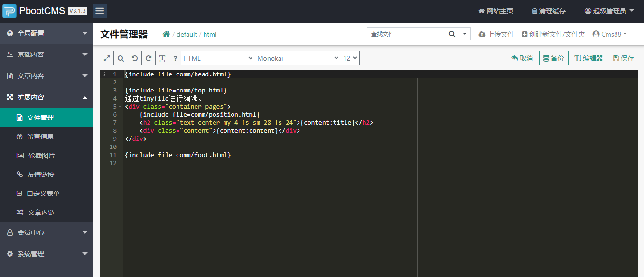The image size is (644, 277).
Task: Collapse code fold arrow on line 5
Action: point(120,107)
